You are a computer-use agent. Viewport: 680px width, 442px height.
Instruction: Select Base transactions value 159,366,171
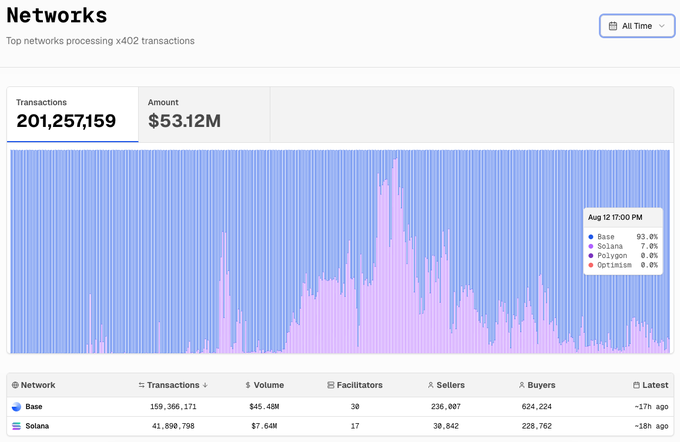(173, 407)
